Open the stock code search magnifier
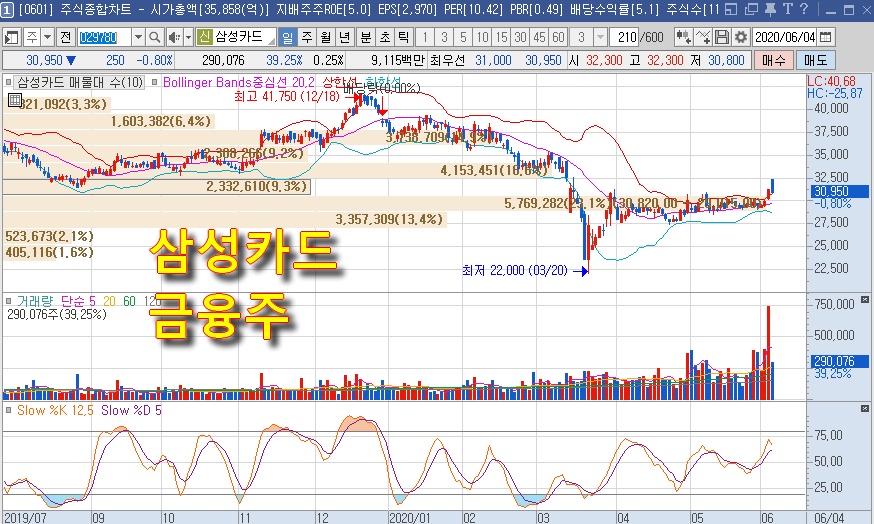874x524 pixels. pyautogui.click(x=155, y=37)
